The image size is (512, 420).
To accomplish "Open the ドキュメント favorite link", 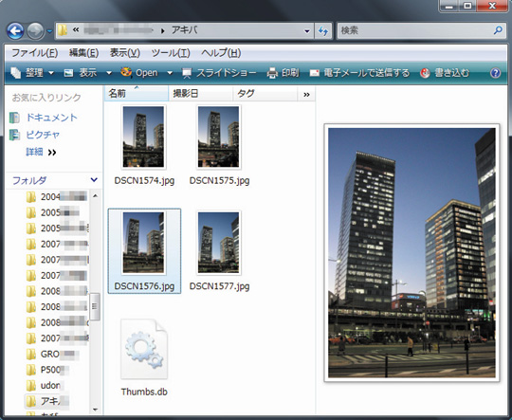I will 43,118.
